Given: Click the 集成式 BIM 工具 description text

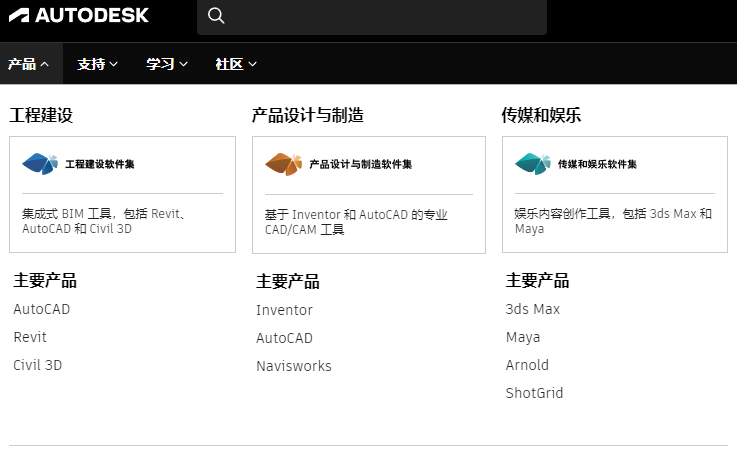Looking at the screenshot, I should [103, 221].
